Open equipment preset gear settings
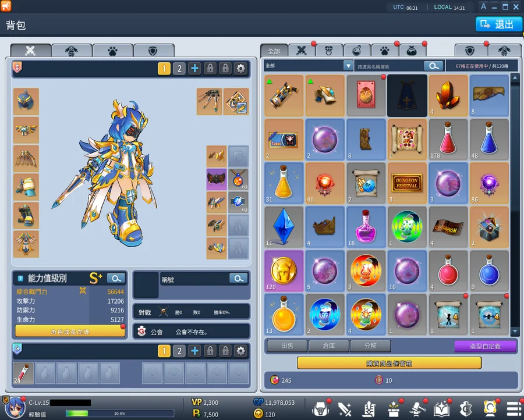The image size is (524, 420). pyautogui.click(x=240, y=69)
